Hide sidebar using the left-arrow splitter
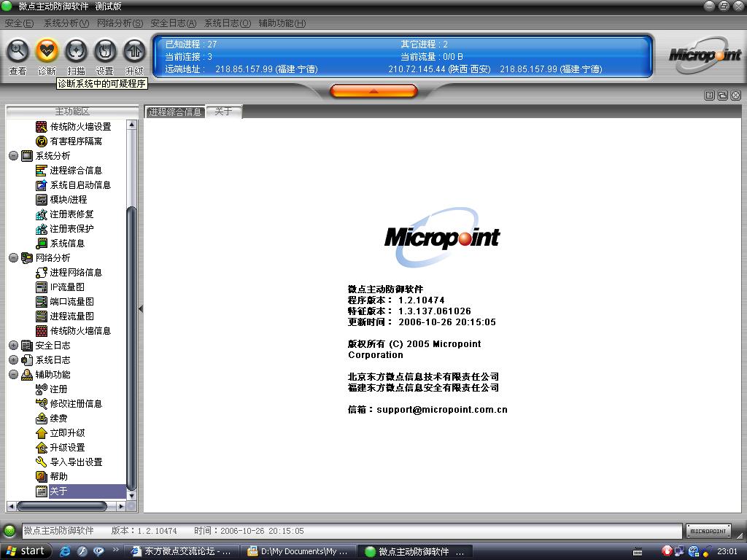 pyautogui.click(x=141, y=309)
